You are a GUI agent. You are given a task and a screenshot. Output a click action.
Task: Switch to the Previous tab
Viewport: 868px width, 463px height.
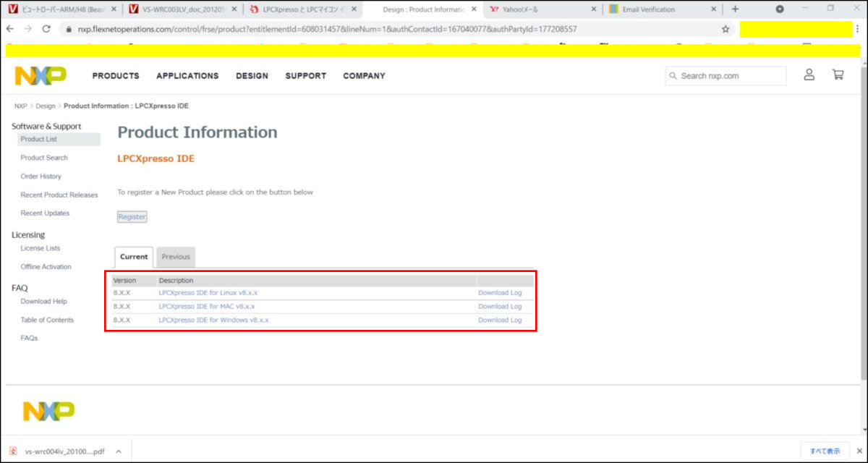point(176,257)
